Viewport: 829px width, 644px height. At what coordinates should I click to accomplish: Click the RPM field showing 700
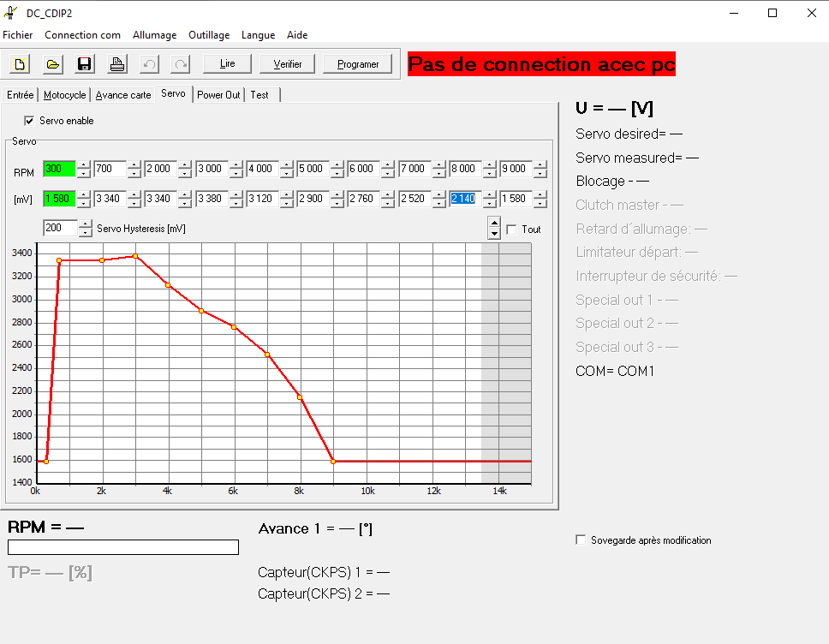pyautogui.click(x=110, y=169)
